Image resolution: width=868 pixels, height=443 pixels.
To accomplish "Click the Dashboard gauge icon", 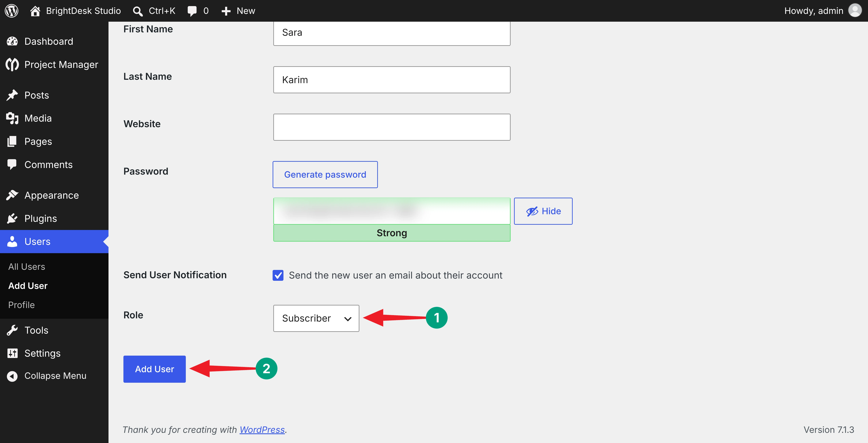I will tap(13, 41).
